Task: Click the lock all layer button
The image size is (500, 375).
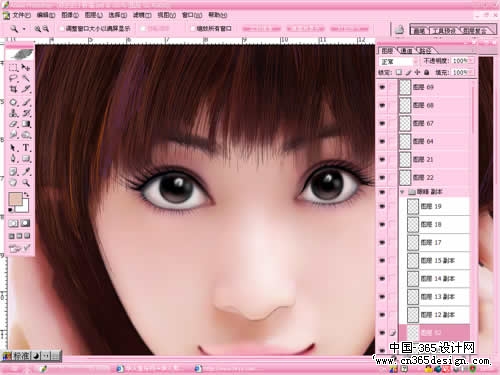Action: click(427, 72)
